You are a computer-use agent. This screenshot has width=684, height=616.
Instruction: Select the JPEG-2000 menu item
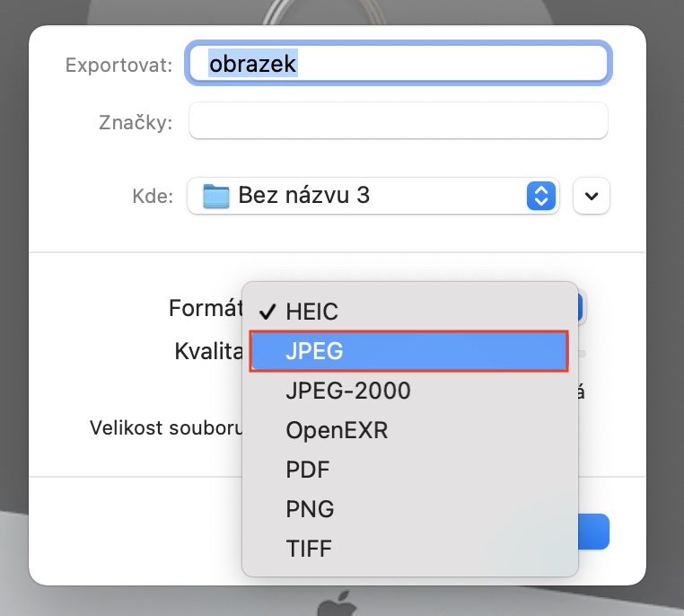click(347, 391)
